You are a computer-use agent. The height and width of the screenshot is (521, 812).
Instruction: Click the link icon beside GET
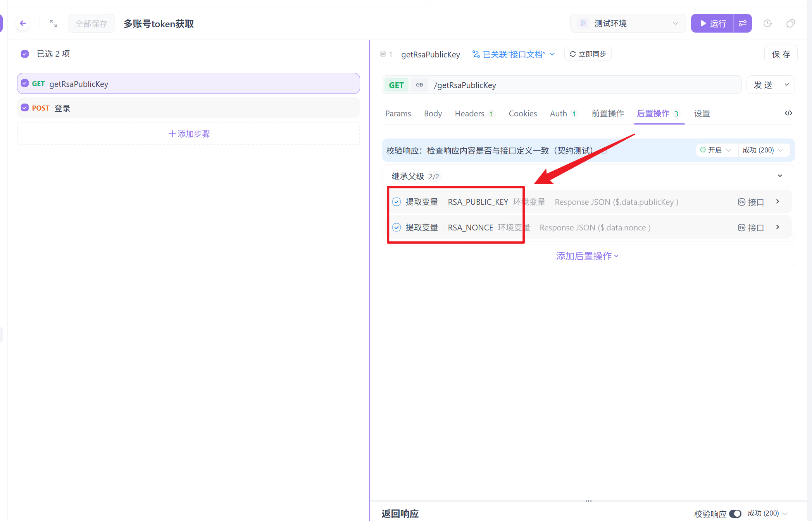[419, 85]
